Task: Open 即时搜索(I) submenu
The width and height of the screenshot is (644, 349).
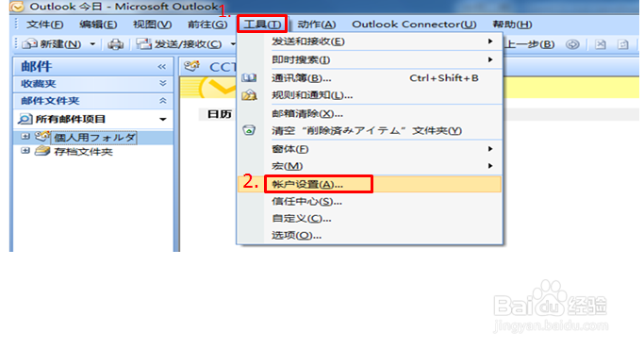Action: coord(370,60)
